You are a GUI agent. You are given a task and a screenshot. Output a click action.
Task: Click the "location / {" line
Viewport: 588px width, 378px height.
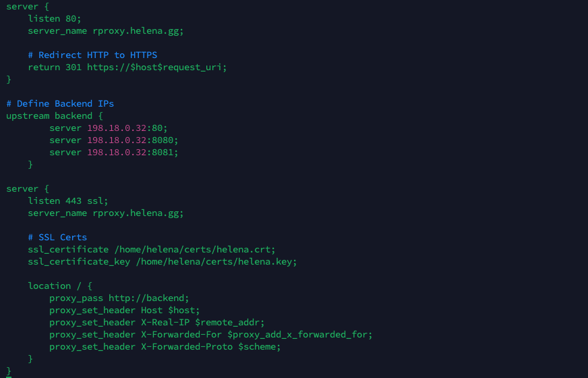[60, 286]
